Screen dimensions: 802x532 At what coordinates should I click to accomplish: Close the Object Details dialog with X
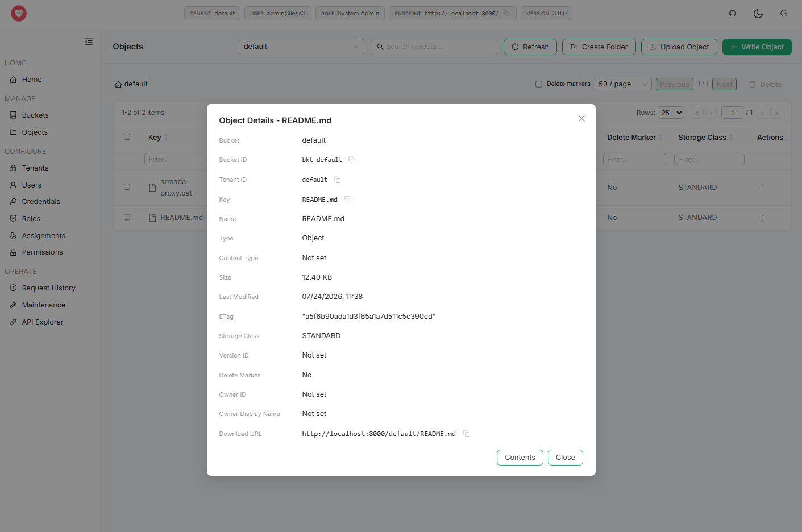click(581, 118)
